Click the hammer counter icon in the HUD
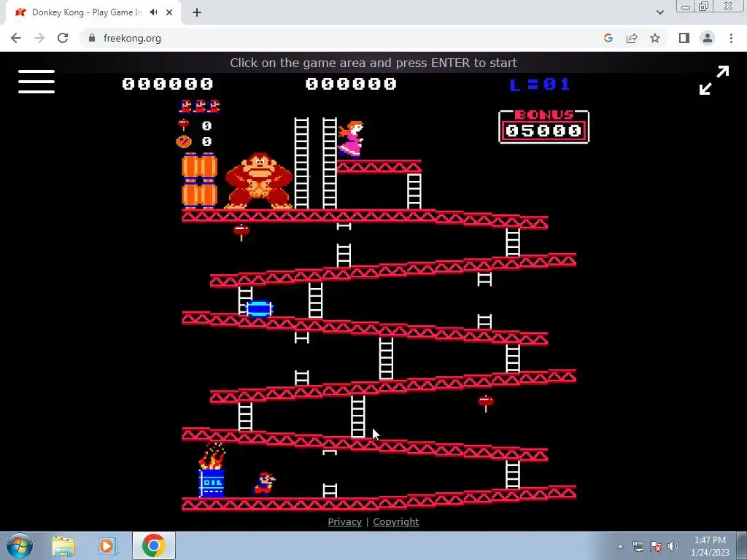 pyautogui.click(x=183, y=125)
